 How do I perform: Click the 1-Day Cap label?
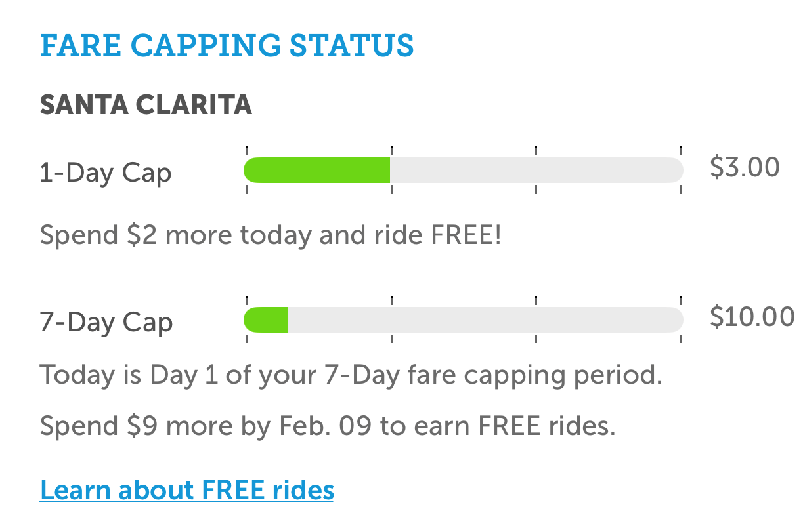[x=106, y=173]
